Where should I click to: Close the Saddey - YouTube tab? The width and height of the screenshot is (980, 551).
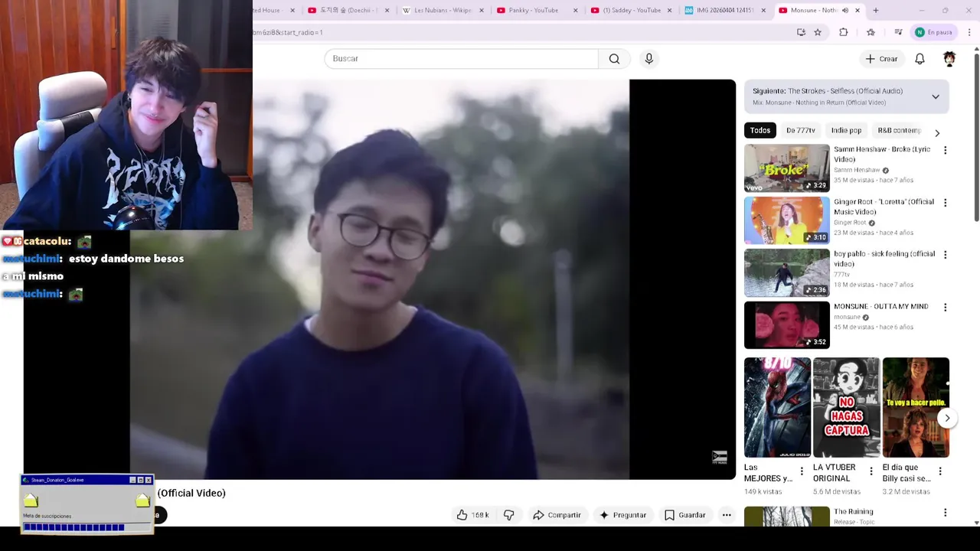670,10
